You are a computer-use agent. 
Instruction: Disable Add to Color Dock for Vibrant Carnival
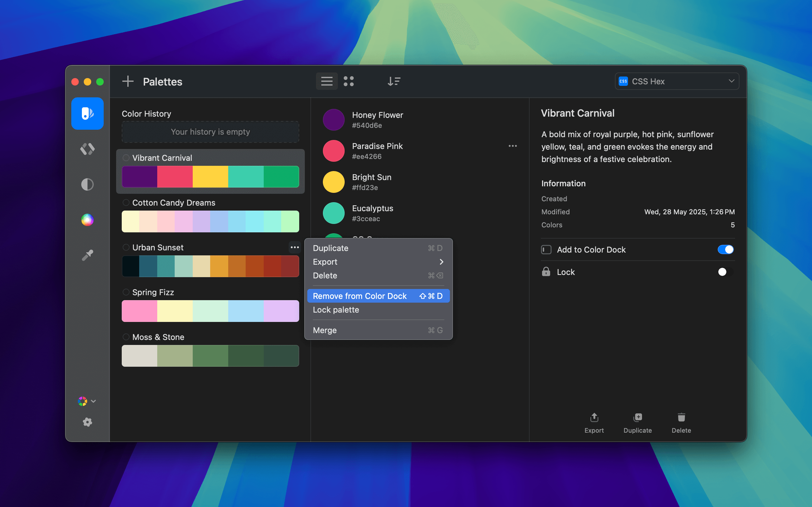tap(725, 249)
